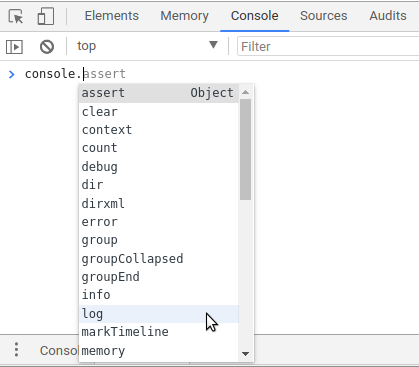This screenshot has width=419, height=367.
Task: Open the top context dropdown
Action: point(147,46)
